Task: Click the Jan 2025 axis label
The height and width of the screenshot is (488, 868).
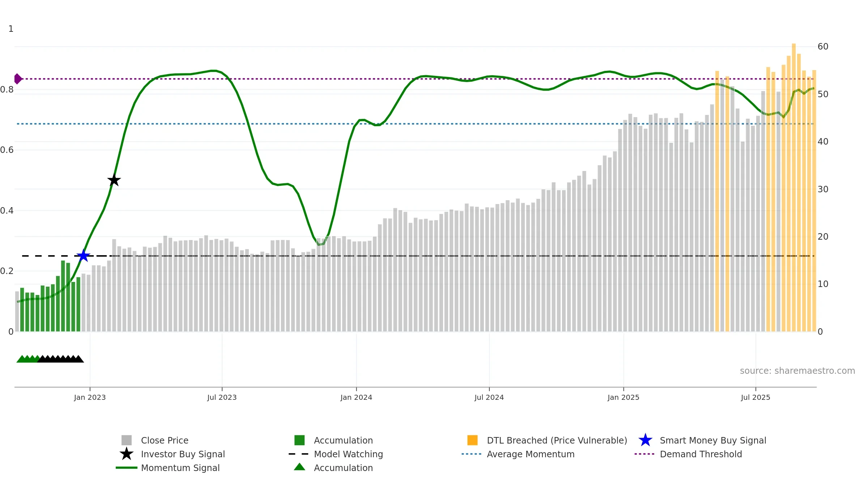Action: coord(624,397)
